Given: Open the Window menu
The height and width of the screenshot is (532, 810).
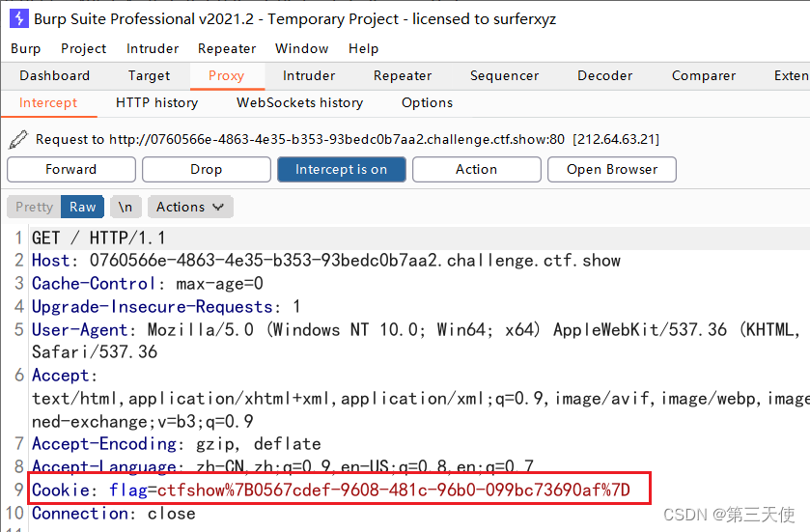Looking at the screenshot, I should point(301,48).
